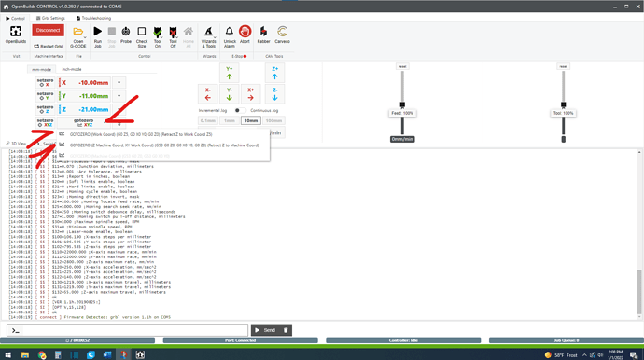This screenshot has height=360, width=644.
Task: Click setzero Z button
Action: pyautogui.click(x=45, y=110)
